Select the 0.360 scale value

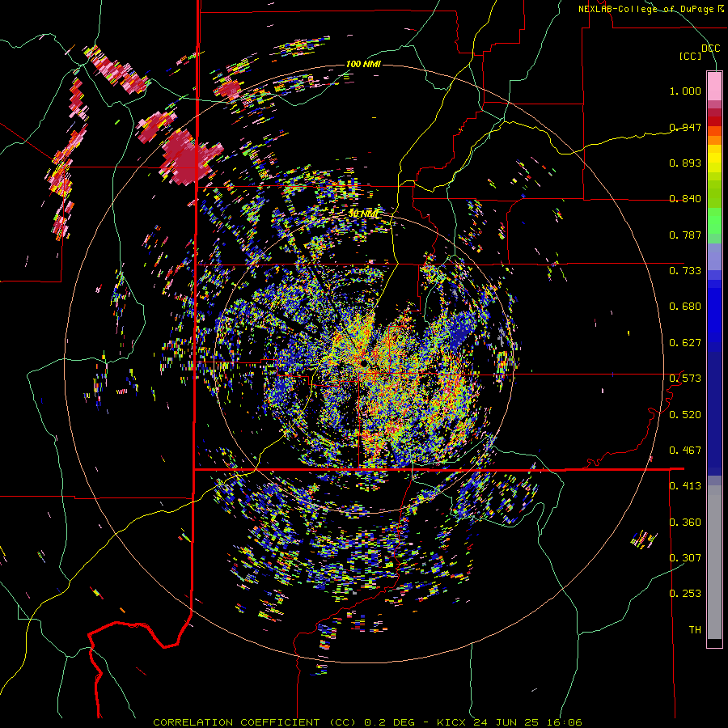[685, 522]
